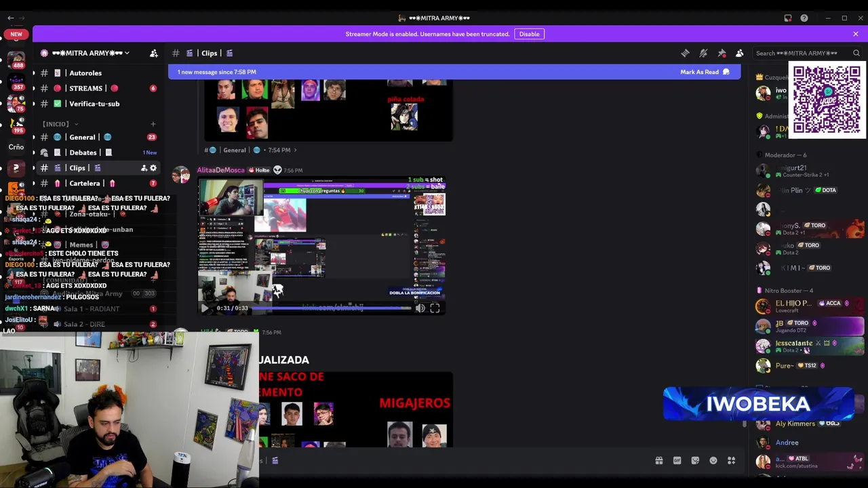Create channel in INICIO category plus icon
Viewport: 868px width, 488px height.
pyautogui.click(x=153, y=124)
